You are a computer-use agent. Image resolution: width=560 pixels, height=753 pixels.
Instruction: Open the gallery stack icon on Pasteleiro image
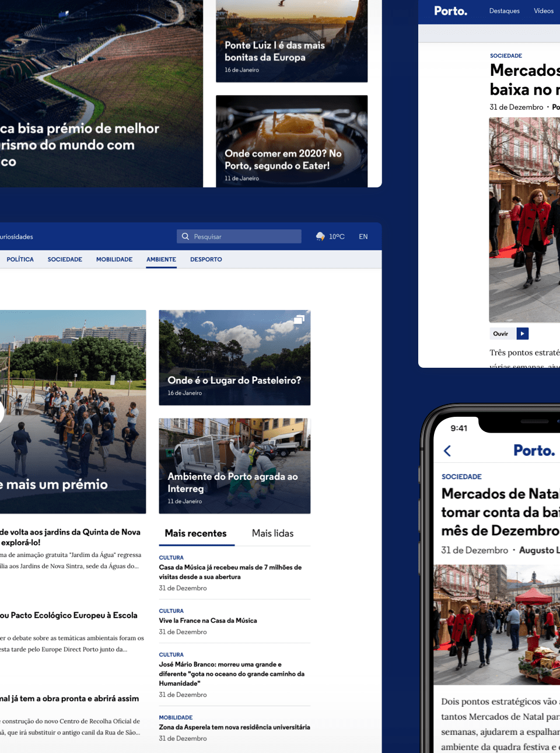point(299,320)
